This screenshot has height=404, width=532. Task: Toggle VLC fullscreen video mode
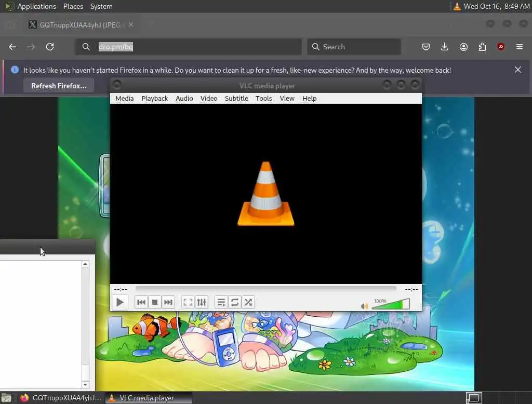[188, 302]
